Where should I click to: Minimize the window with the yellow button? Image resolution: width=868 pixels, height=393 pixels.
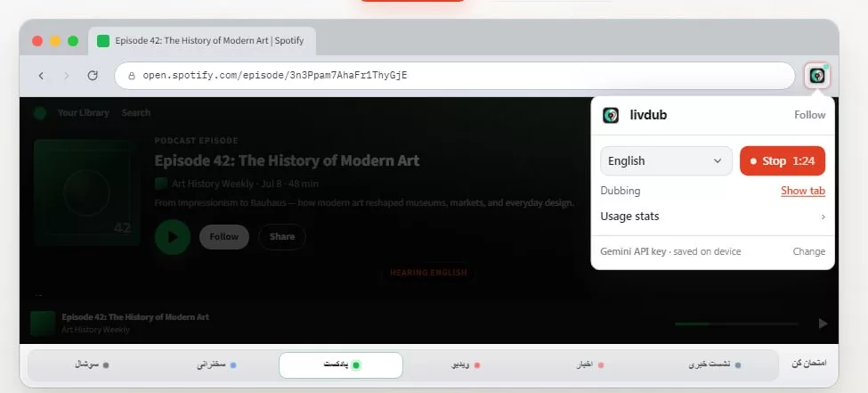tap(55, 41)
